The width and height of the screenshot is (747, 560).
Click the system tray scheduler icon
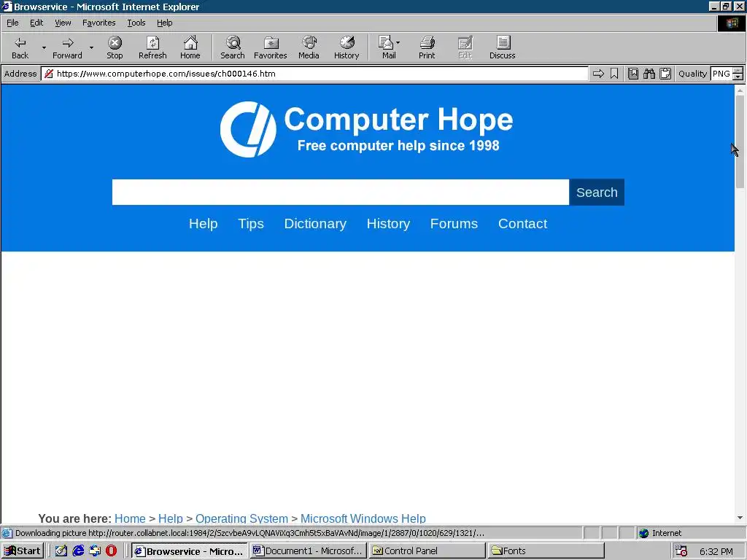(681, 551)
